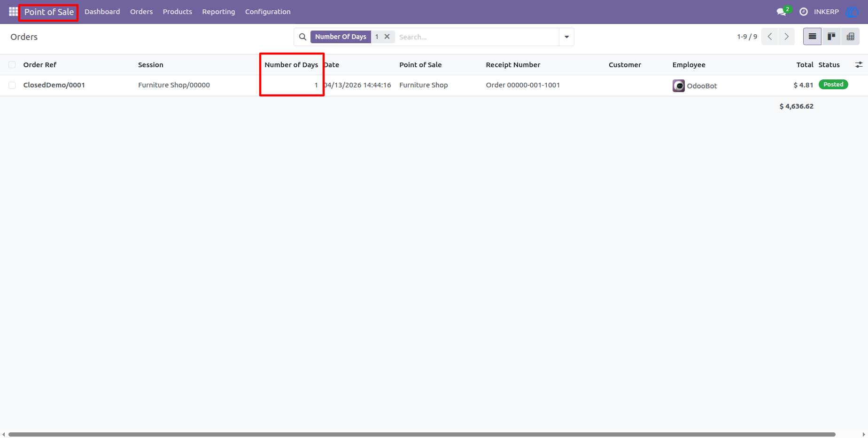Tick the ClosedDemo/0001 row checkbox

pyautogui.click(x=12, y=85)
